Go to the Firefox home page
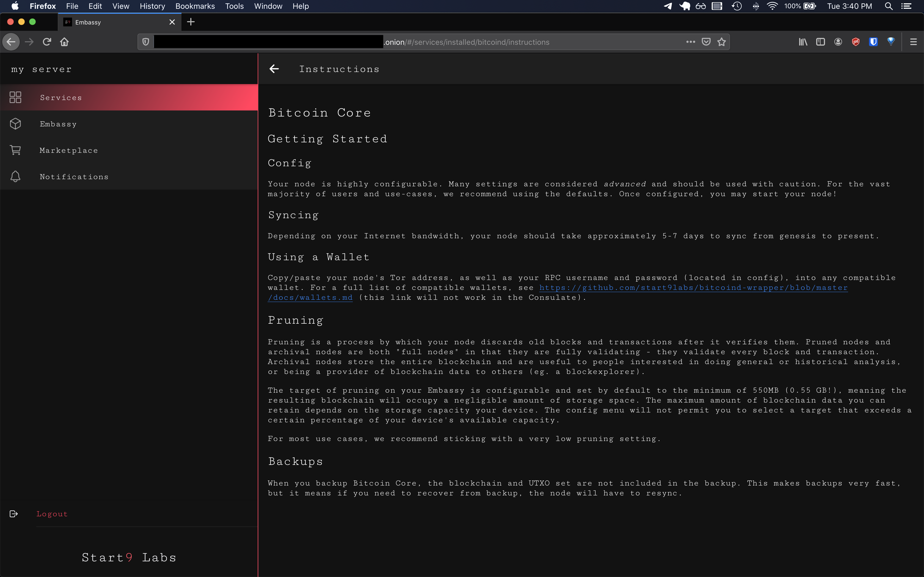Screen dimensions: 924x577 pos(65,42)
